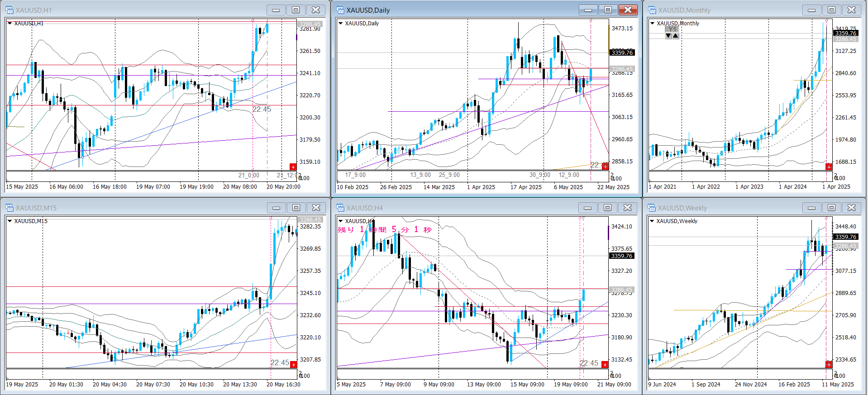Maximize the XAUUSD,Daily chart window

pos(608,10)
